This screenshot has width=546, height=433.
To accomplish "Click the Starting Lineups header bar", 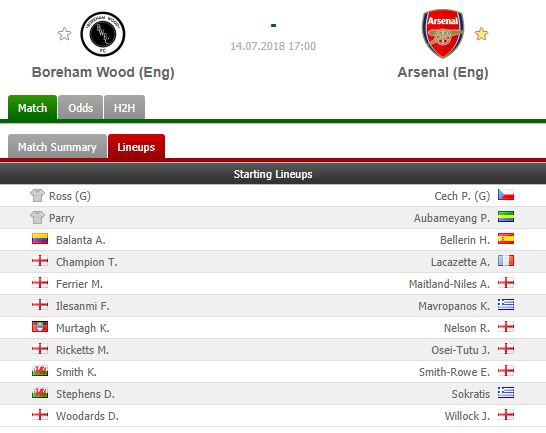I will 273,174.
